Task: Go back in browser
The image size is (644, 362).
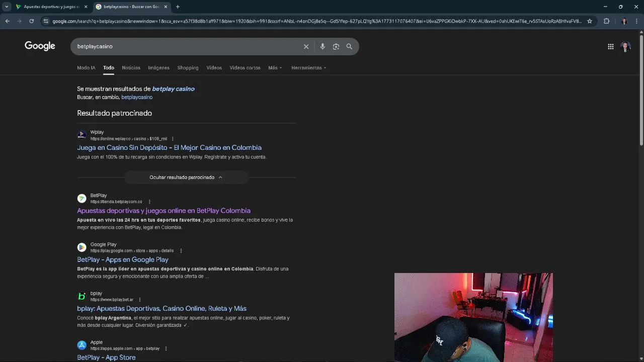Action: pos(7,21)
